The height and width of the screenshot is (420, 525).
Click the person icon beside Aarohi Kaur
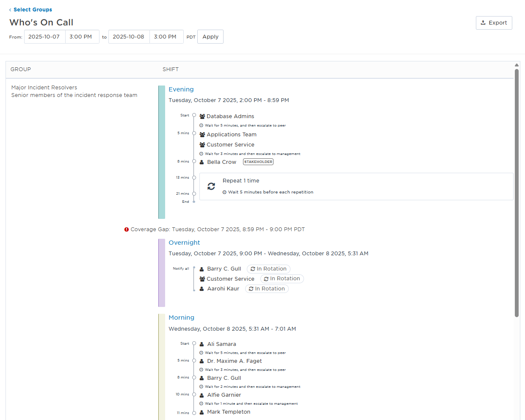coord(202,289)
